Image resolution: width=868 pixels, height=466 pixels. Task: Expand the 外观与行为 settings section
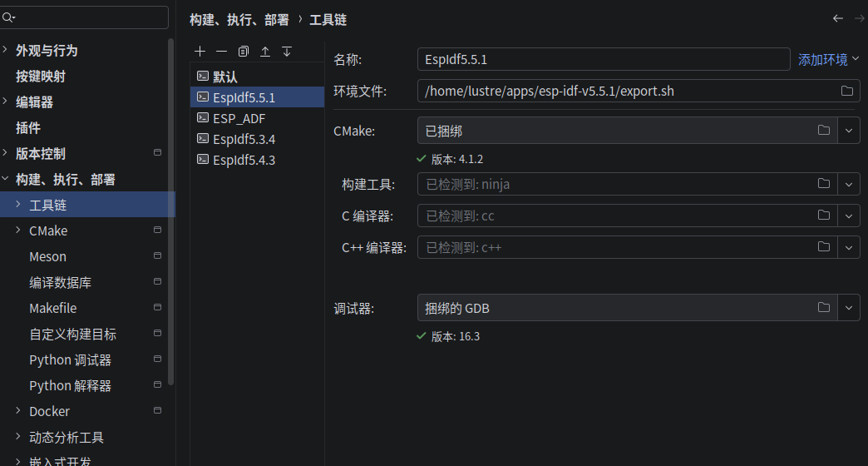[x=6, y=50]
